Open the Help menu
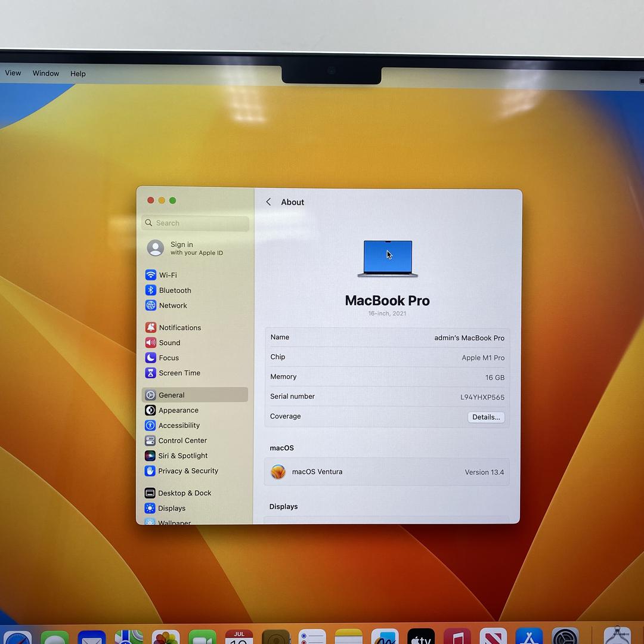 click(78, 74)
